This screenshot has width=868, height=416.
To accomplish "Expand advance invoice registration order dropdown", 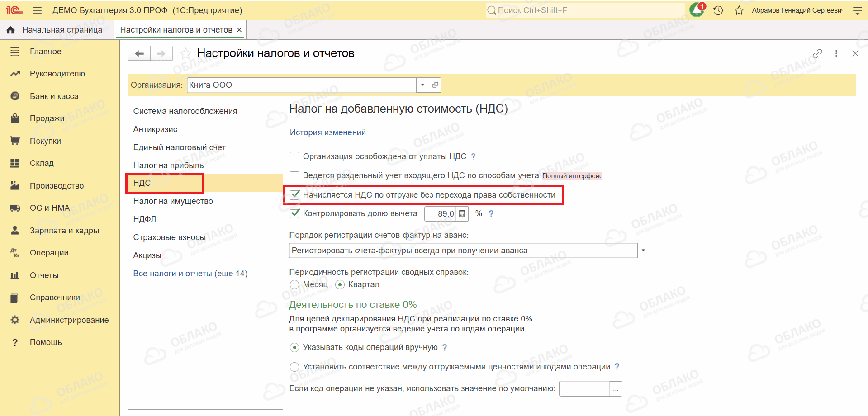I will click(643, 251).
